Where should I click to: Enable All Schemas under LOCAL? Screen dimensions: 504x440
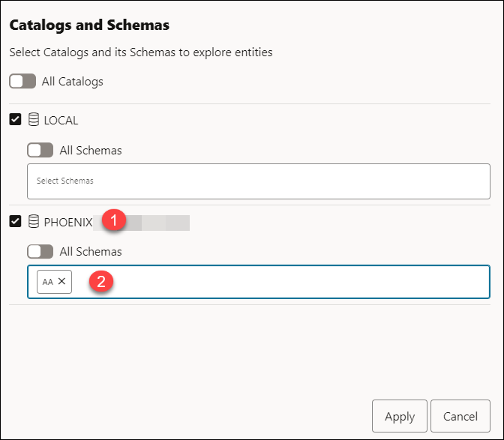click(40, 150)
